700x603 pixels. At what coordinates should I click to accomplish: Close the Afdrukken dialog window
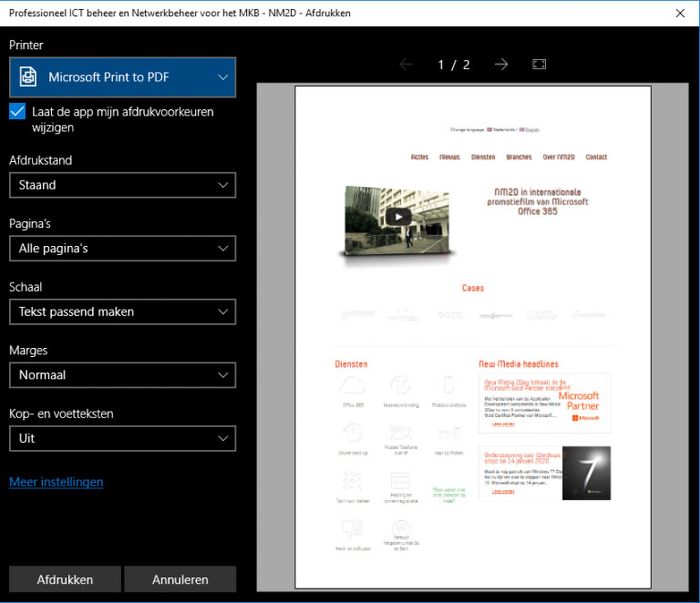(680, 13)
